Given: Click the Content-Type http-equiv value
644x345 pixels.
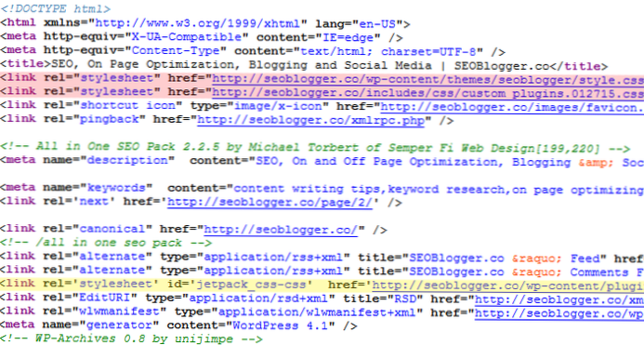Looking at the screenshot, I should [176, 50].
